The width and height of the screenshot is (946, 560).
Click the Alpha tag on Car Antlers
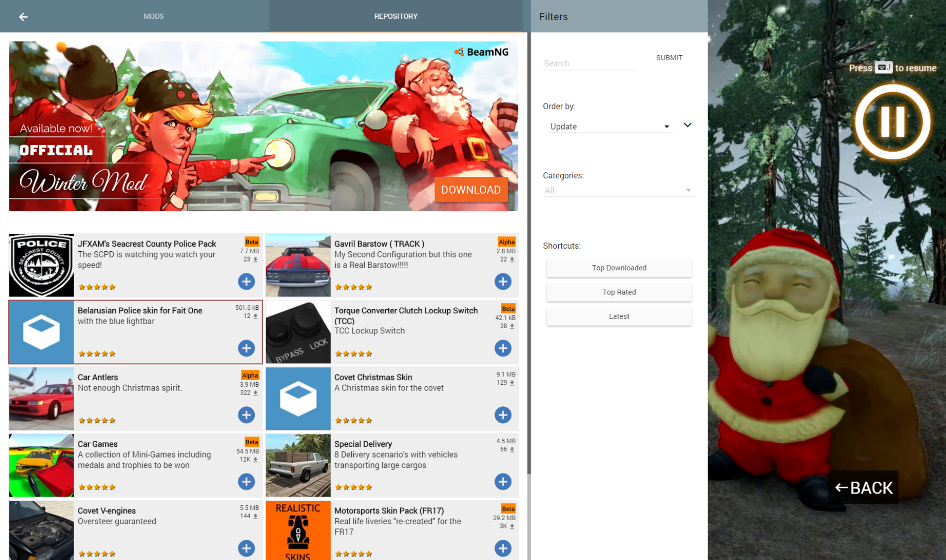click(x=250, y=375)
